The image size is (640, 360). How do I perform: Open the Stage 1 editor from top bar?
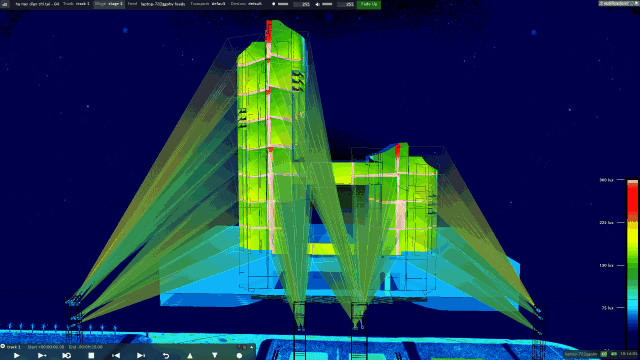pos(109,4)
